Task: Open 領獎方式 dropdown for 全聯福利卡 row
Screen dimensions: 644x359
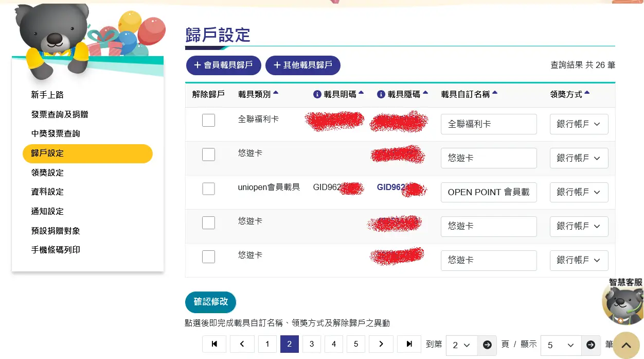Action: [579, 124]
